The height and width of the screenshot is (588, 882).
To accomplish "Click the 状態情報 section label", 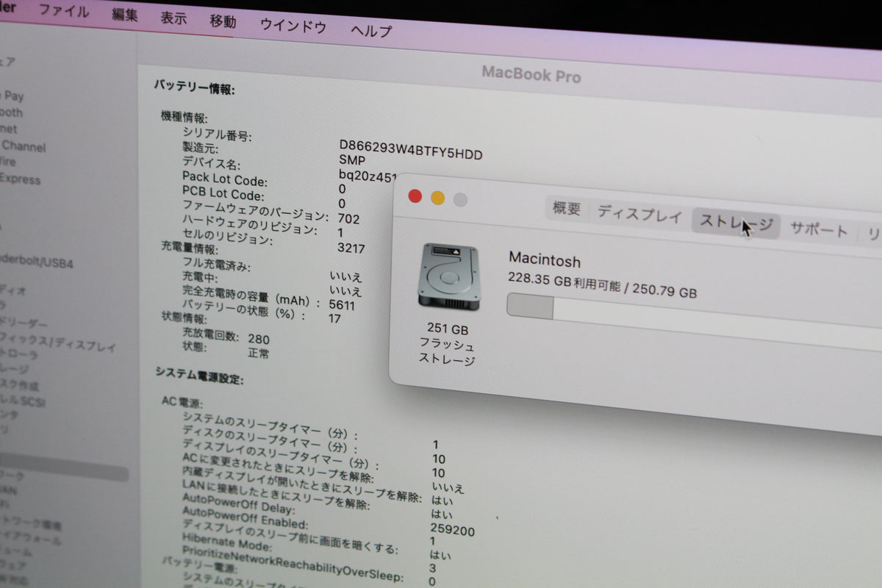I will click(184, 318).
